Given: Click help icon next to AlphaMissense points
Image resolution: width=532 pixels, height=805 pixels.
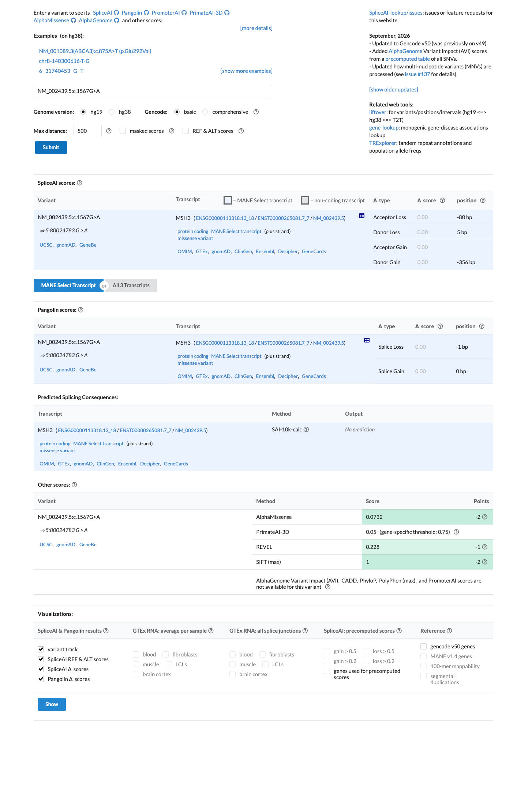Looking at the screenshot, I should (485, 517).
